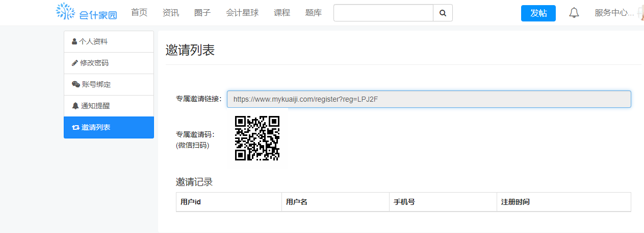Image resolution: width=644 pixels, height=233 pixels.
Task: Click the 手机号 column header
Action: pyautogui.click(x=443, y=202)
